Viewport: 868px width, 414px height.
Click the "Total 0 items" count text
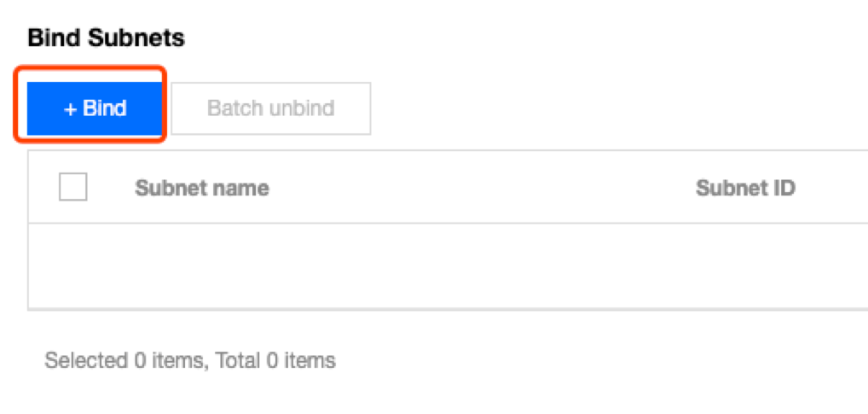pos(276,360)
